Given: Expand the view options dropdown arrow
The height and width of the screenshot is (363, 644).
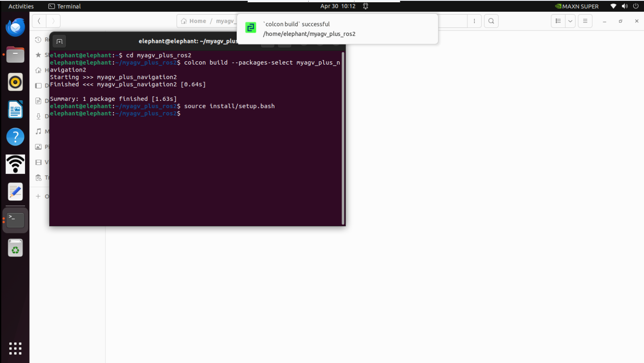Looking at the screenshot, I should pos(570,21).
